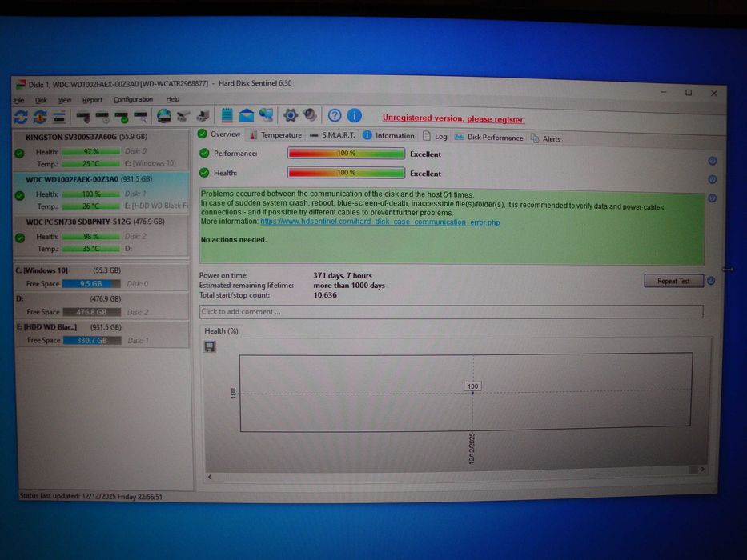The width and height of the screenshot is (747, 560).
Task: Click the disk icon with magnifying glass
Action: (141, 116)
